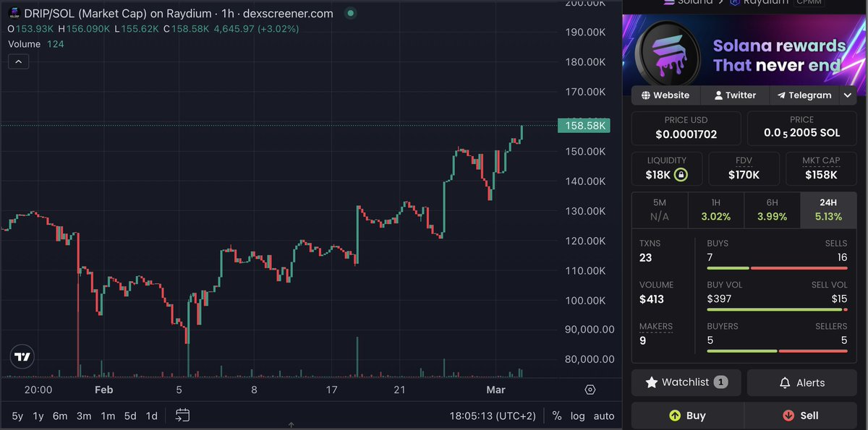Select the 1H stats tab
The image size is (868, 430).
click(x=716, y=210)
